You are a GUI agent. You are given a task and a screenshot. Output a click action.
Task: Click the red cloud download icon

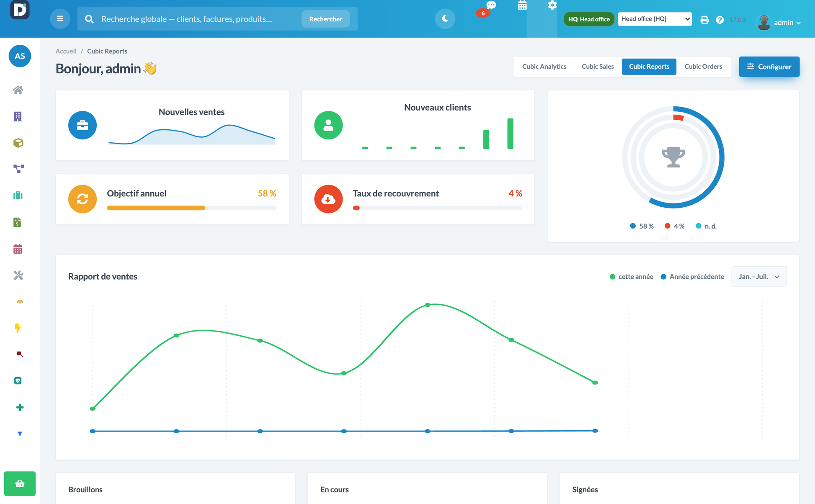328,199
